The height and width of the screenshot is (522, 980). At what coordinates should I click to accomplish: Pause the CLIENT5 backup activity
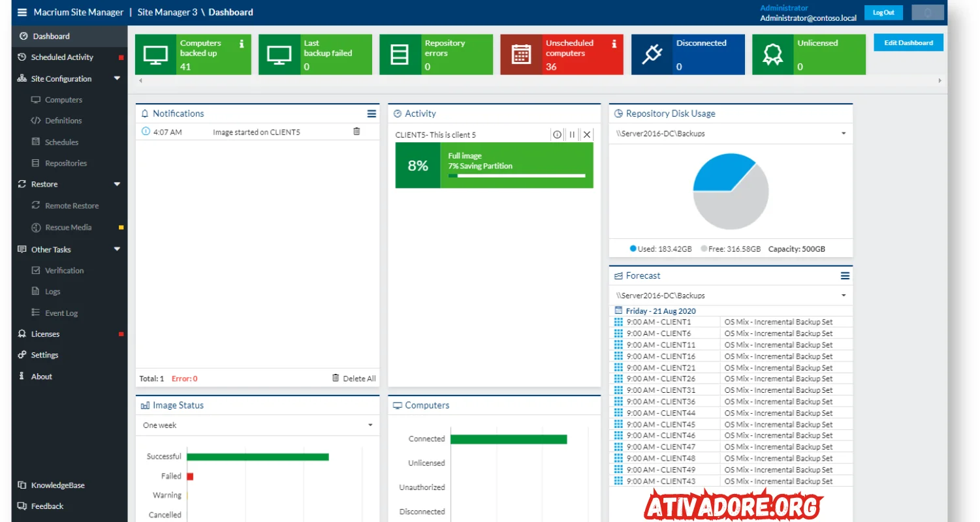pyautogui.click(x=572, y=134)
